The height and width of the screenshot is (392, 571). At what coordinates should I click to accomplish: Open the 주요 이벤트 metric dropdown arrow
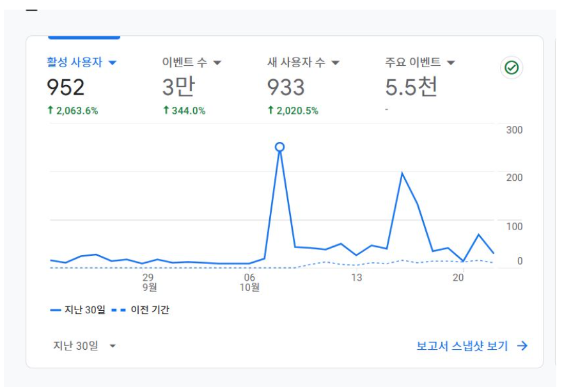click(451, 63)
